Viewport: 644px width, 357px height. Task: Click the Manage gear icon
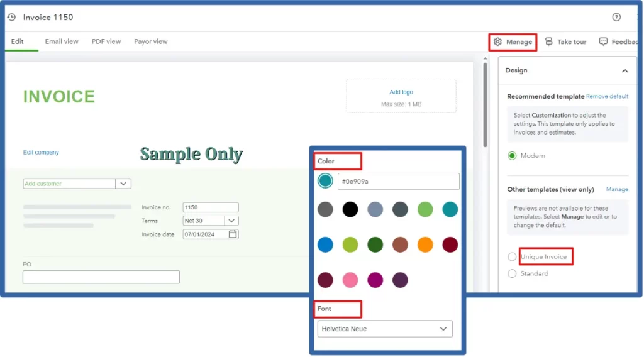(498, 42)
